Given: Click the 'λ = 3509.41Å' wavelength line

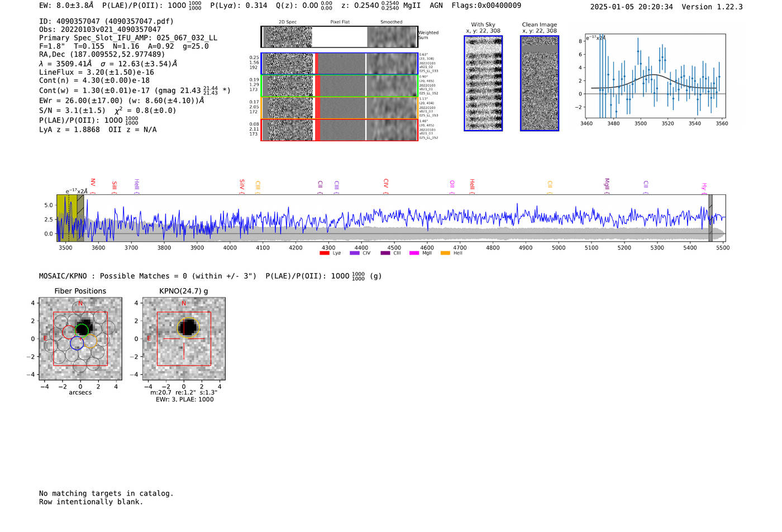Looking at the screenshot, I should pos(108,64).
